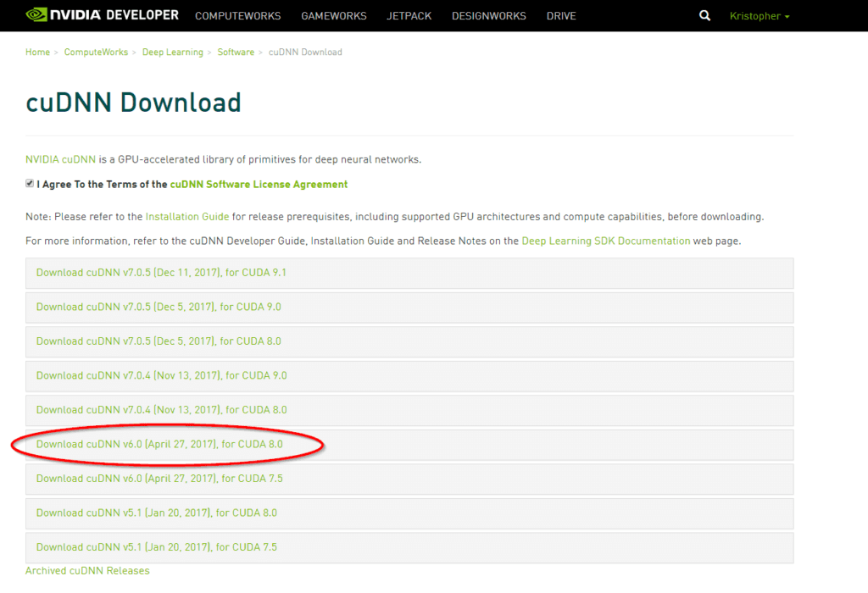Click the NVIDIA Developer logo
868x593 pixels.
[103, 15]
